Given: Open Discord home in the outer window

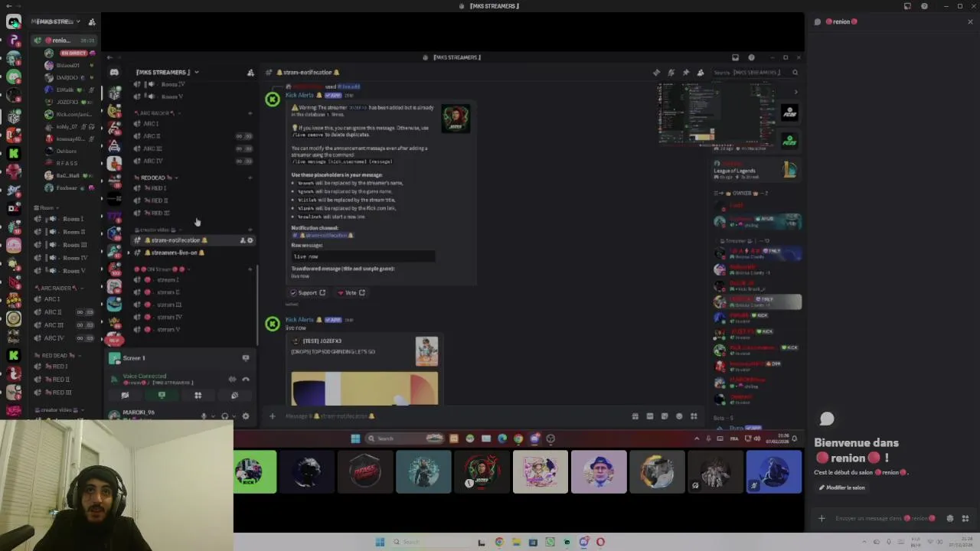Looking at the screenshot, I should tap(14, 21).
